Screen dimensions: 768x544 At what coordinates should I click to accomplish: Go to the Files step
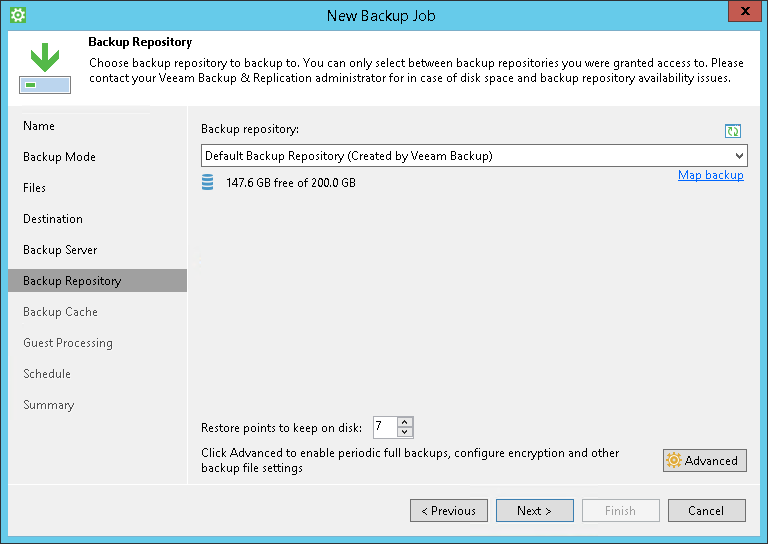tap(34, 188)
